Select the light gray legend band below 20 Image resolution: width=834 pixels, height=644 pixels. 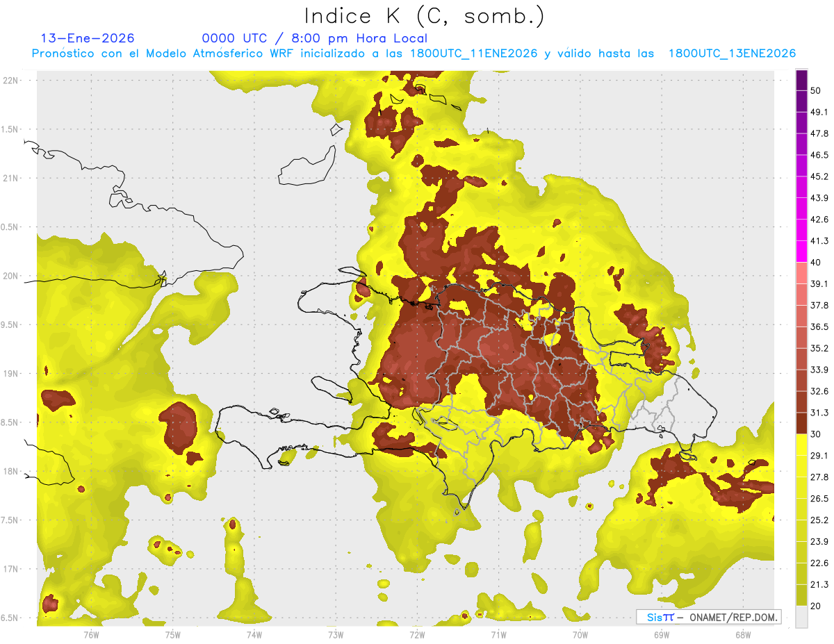point(801,616)
